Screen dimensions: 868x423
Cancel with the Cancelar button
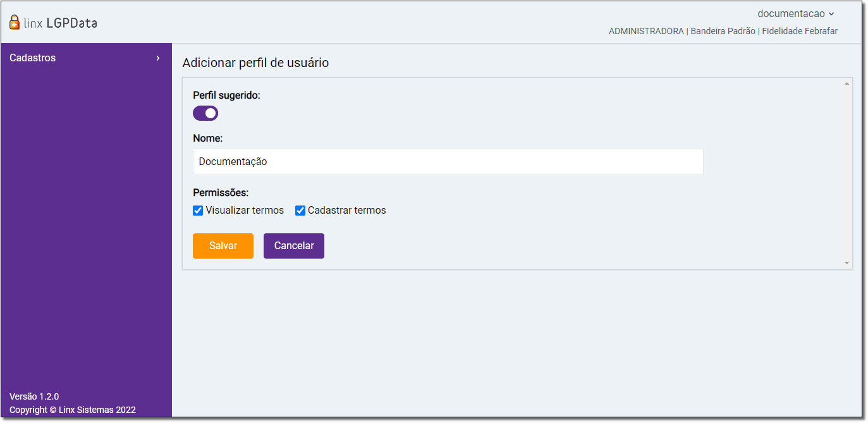[x=294, y=246]
